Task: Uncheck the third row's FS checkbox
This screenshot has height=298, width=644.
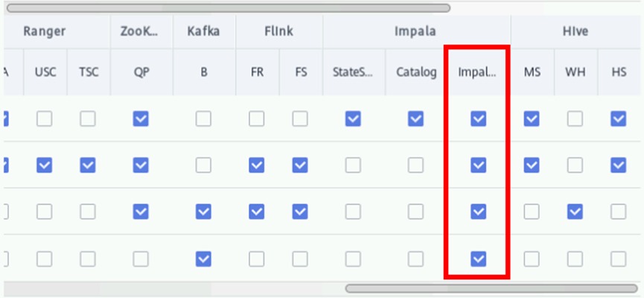Action: tap(300, 212)
